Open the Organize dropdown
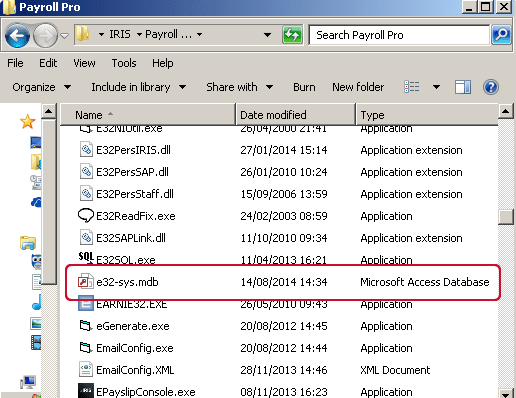Screen dimensions: 516x398 (42, 87)
